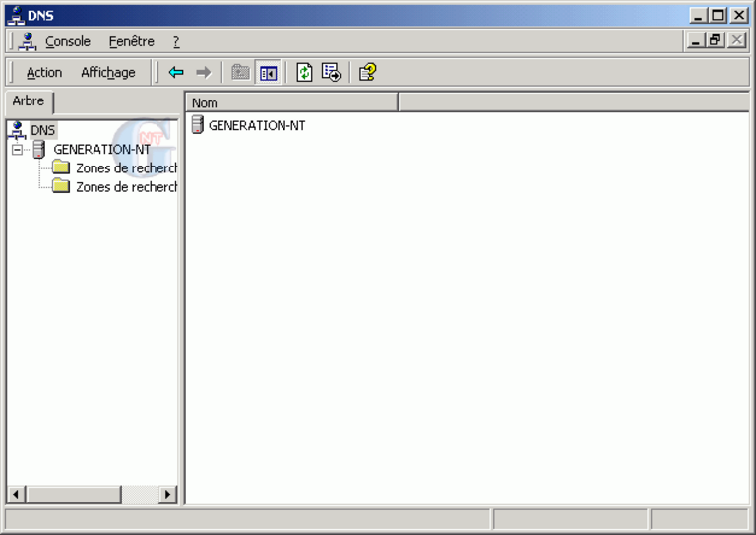Open the ? help menu
The height and width of the screenshot is (535, 756).
176,42
